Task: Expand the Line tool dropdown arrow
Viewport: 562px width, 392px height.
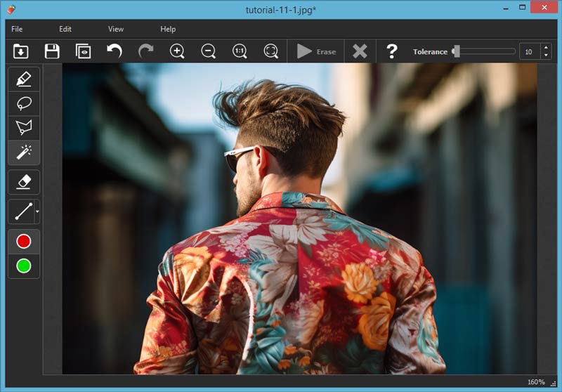Action: (x=37, y=211)
